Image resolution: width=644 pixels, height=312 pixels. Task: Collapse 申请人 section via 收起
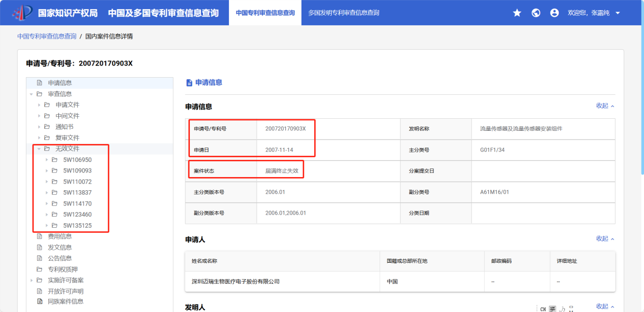605,238
